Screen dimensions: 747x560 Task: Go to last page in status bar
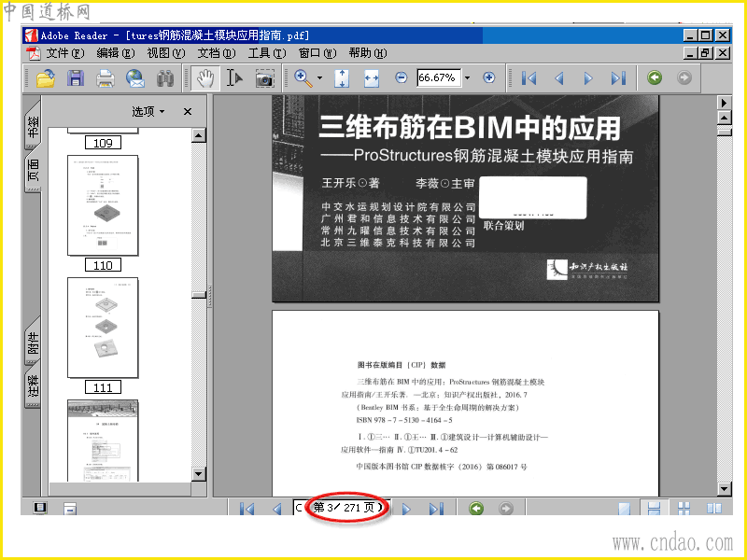436,509
